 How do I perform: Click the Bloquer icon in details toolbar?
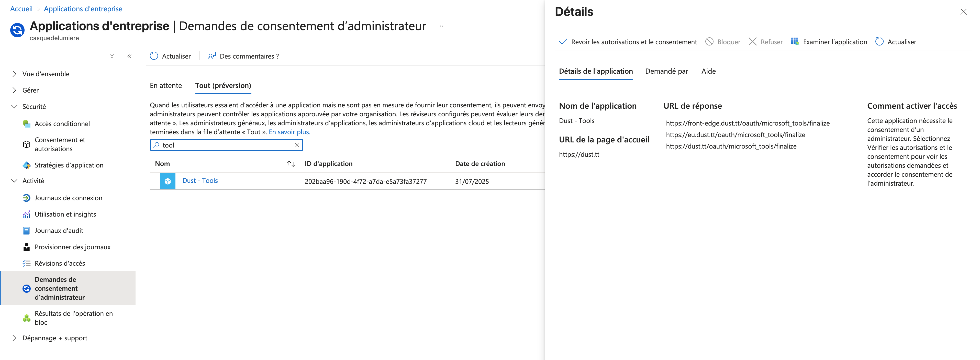point(709,42)
